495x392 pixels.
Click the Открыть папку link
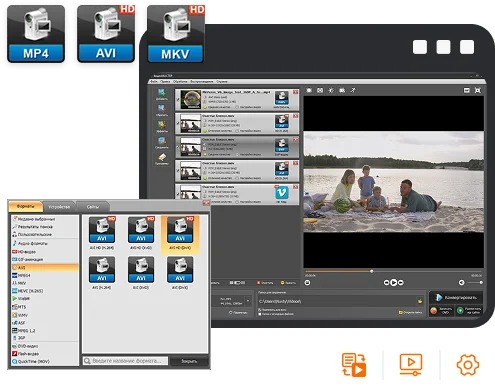[410, 312]
